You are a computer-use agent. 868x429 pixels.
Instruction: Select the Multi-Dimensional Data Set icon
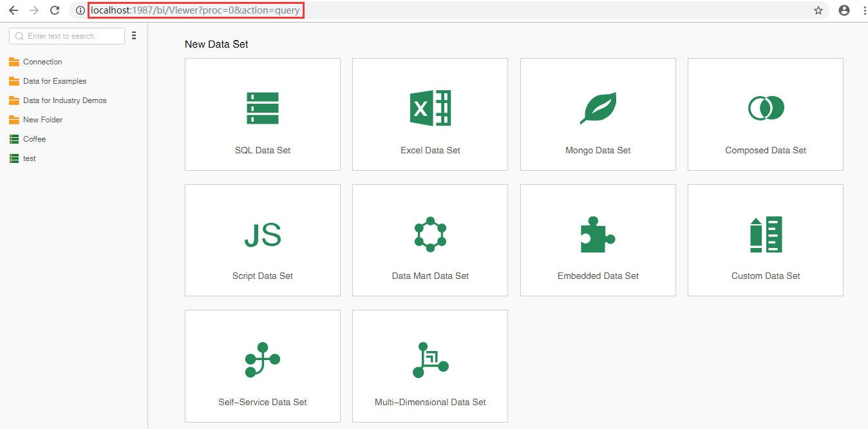tap(430, 359)
